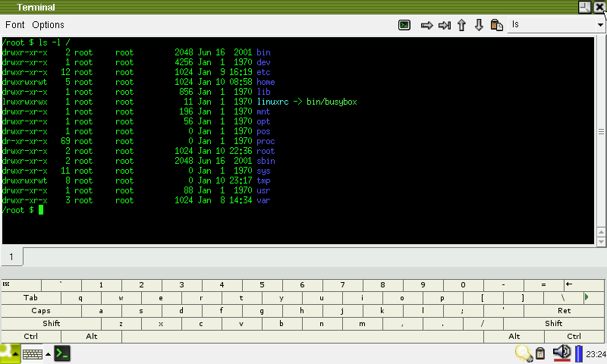Open a new terminal session from toolbar
This screenshot has height=364, width=607.
(x=404, y=25)
